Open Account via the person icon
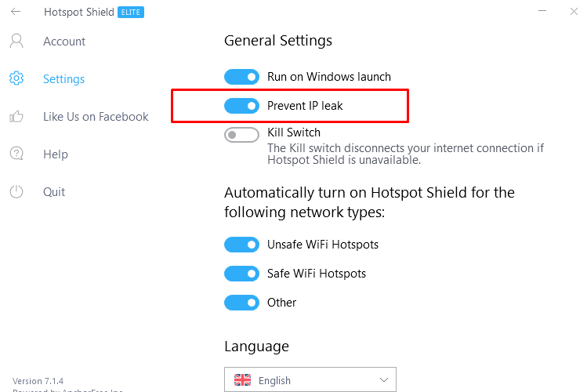 tap(16, 41)
